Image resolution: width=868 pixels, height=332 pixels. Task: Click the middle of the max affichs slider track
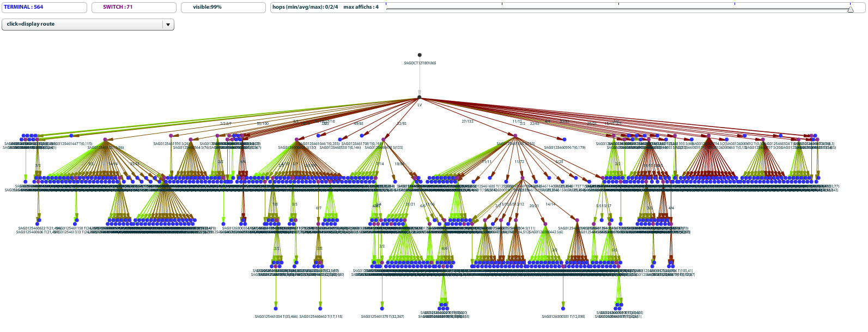[x=618, y=8]
